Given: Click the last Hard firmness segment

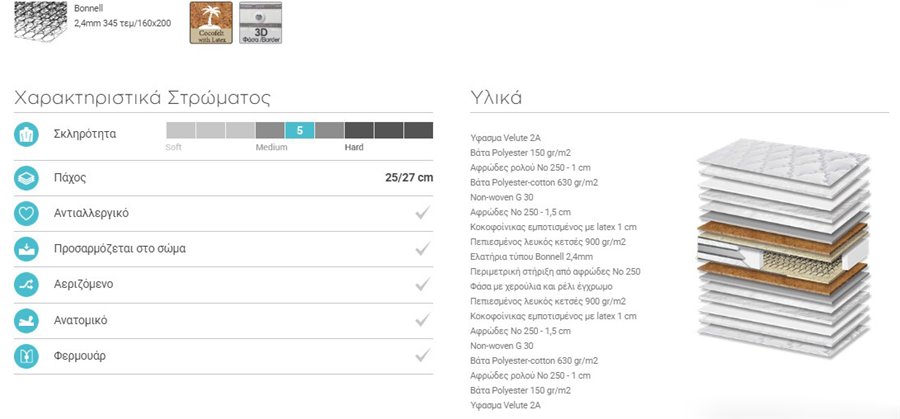Looking at the screenshot, I should (418, 130).
